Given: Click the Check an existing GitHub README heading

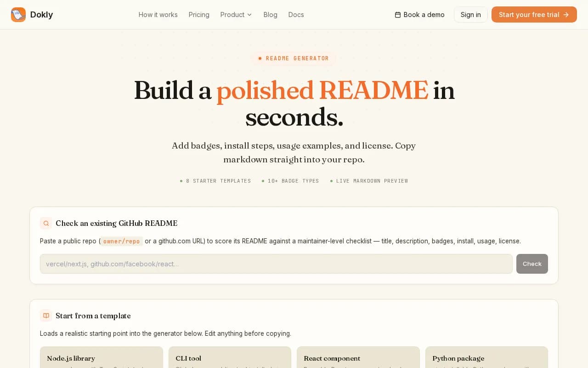Looking at the screenshot, I should 116,223.
